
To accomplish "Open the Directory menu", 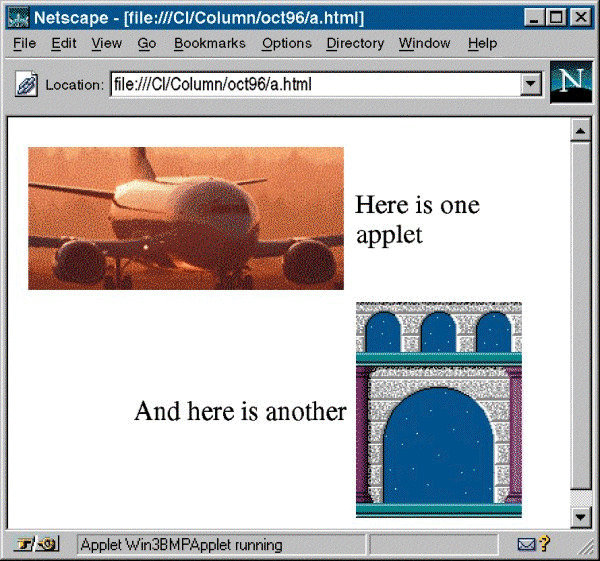I will point(355,44).
